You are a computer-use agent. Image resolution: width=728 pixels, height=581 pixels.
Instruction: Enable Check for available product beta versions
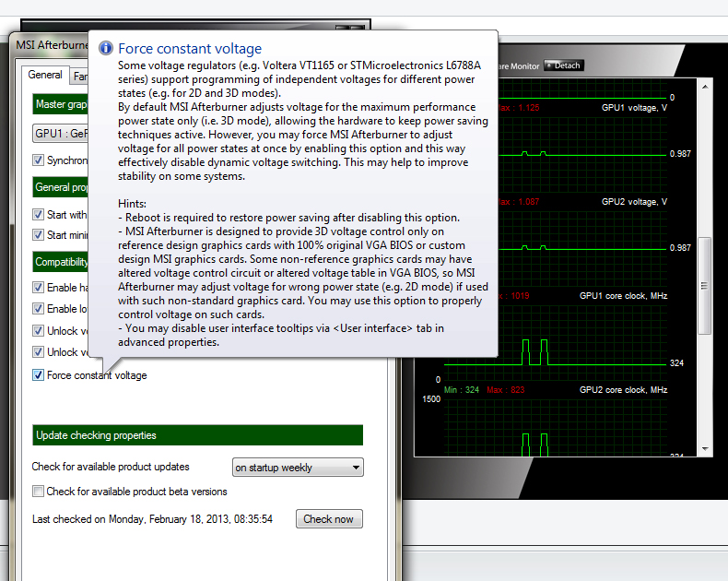(x=38, y=492)
